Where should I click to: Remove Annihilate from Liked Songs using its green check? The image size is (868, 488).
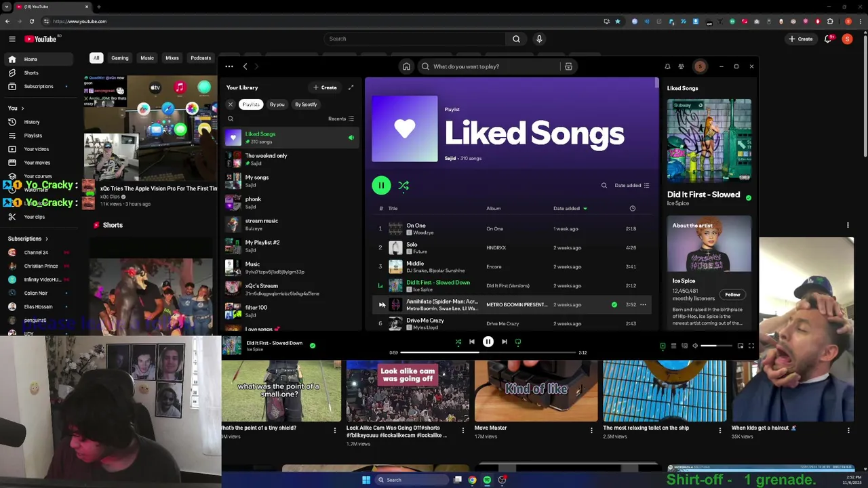pos(614,305)
